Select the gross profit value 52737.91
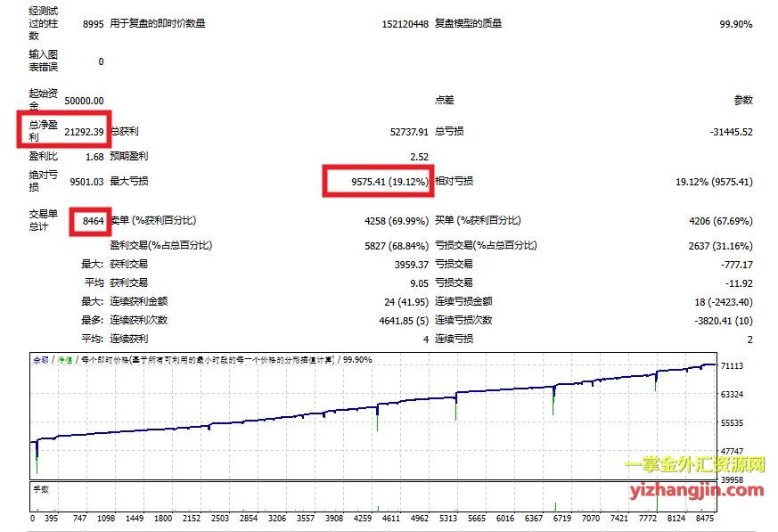778x532 pixels. [x=409, y=132]
